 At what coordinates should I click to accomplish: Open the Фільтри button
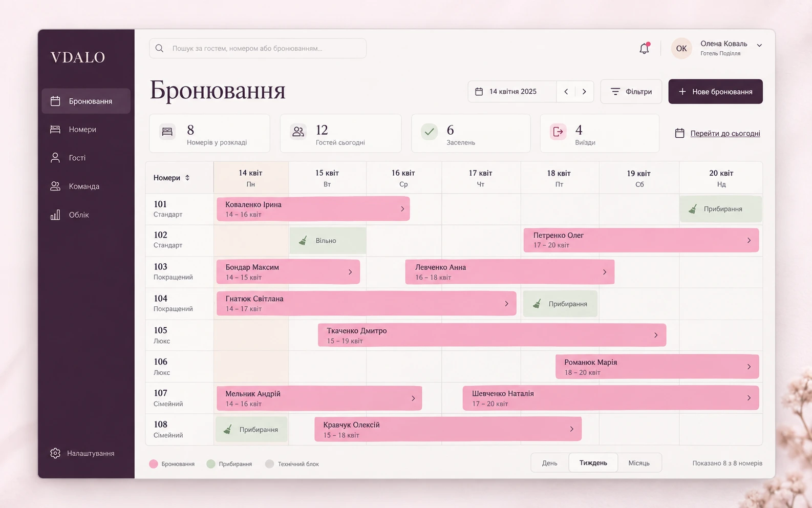pyautogui.click(x=631, y=92)
